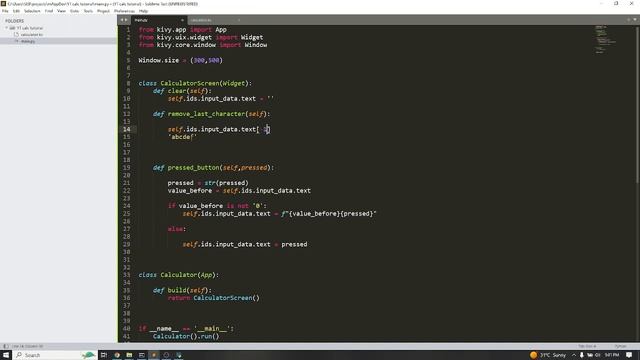Click the FOLDERS sidebar header

click(15, 21)
